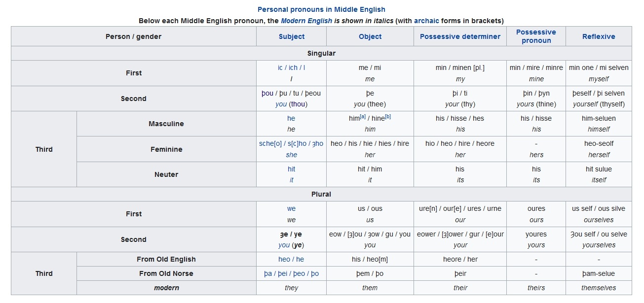Click the 'sche[o] / s[c]ho / ȝho' link
This screenshot has width=644, height=303.
[291, 143]
